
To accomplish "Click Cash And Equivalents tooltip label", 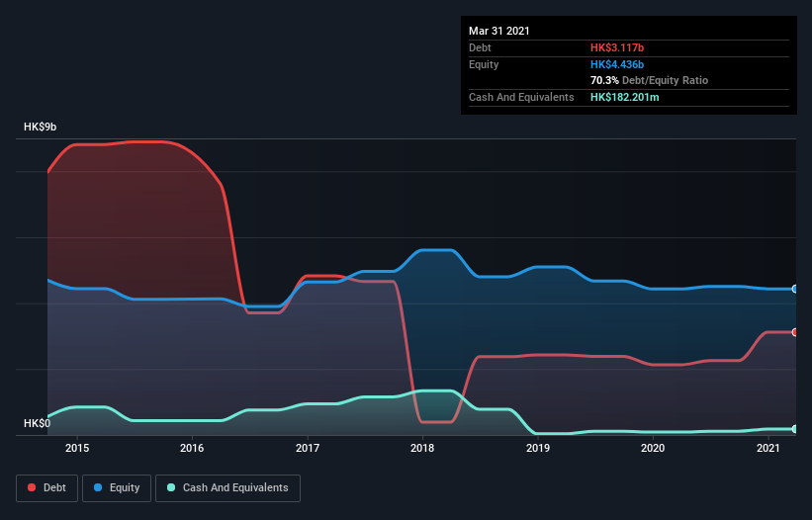I will (521, 97).
